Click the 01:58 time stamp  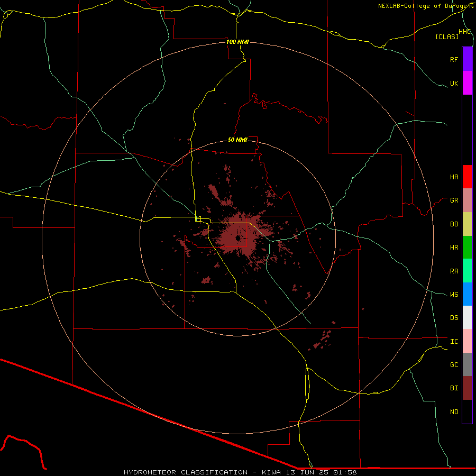click(345, 472)
